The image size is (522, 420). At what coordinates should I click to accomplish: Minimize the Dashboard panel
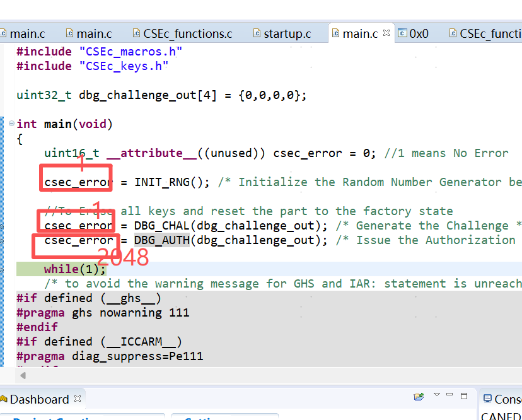pyautogui.click(x=449, y=394)
